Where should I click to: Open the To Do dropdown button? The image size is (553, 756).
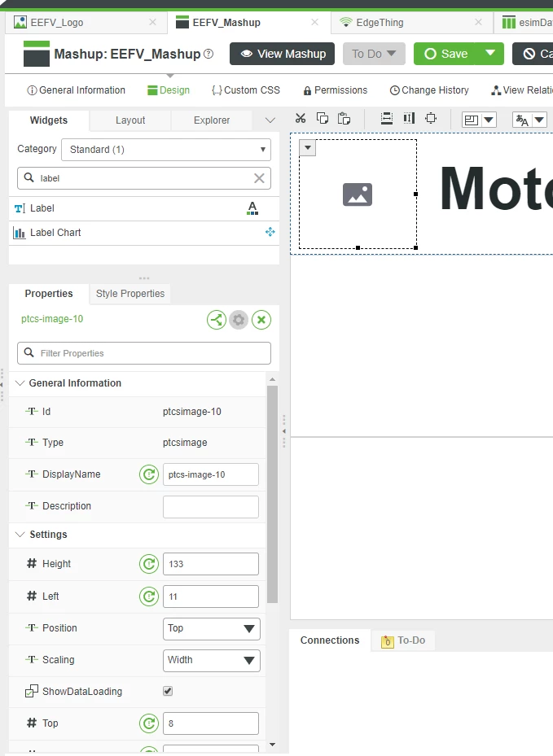point(374,54)
